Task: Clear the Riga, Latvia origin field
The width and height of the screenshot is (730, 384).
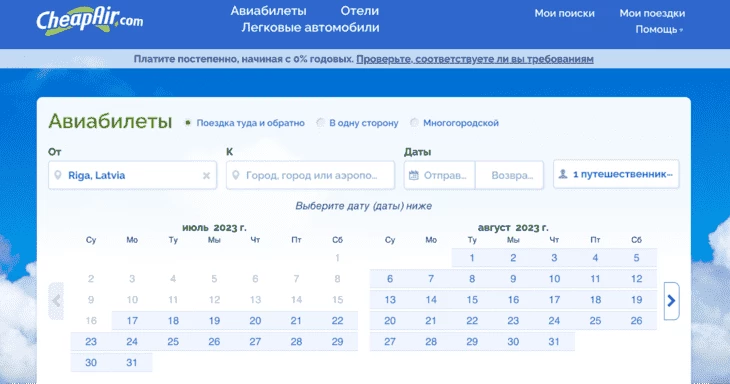Action: (x=206, y=175)
